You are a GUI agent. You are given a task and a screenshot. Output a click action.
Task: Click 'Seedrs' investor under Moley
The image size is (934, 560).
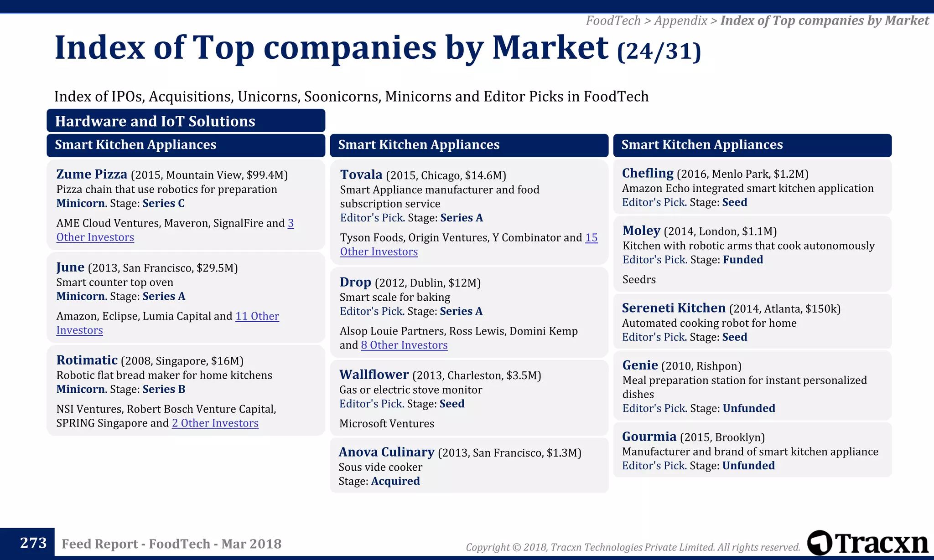[x=639, y=279]
